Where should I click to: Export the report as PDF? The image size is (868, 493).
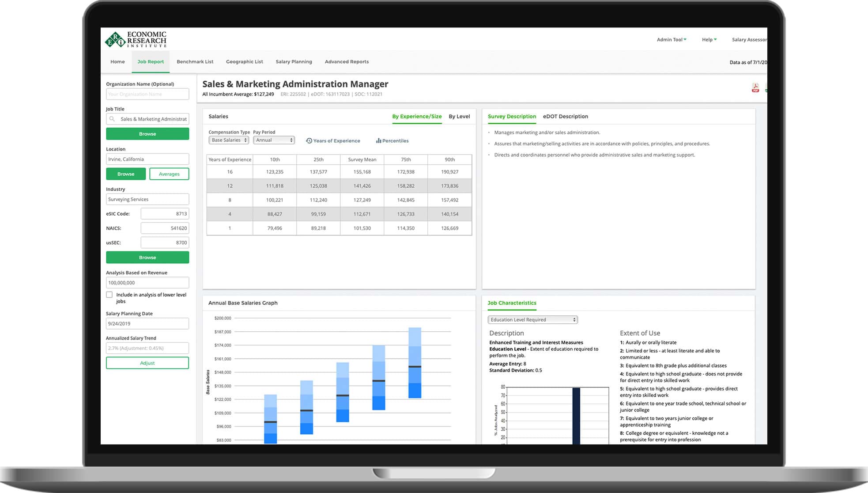[756, 88]
